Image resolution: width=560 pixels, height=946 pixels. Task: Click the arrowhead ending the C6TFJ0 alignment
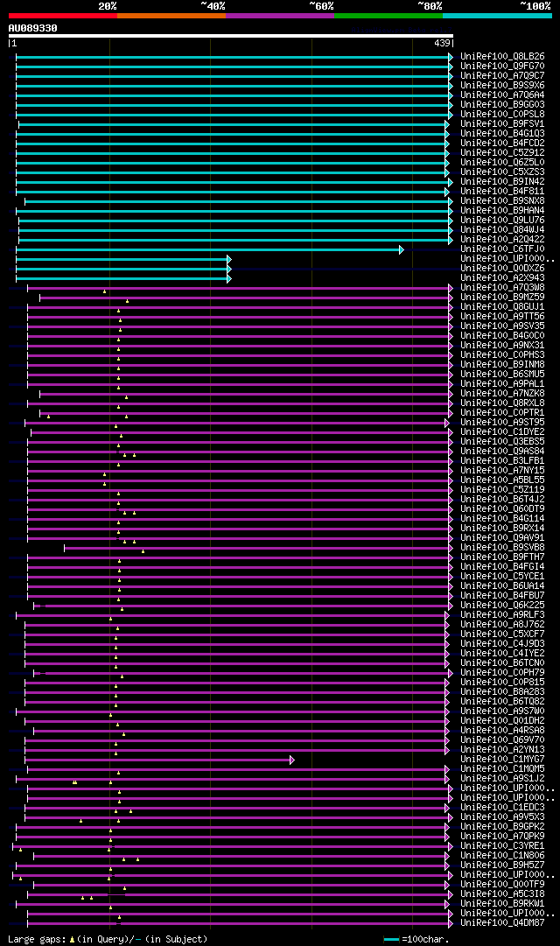pyautogui.click(x=402, y=249)
